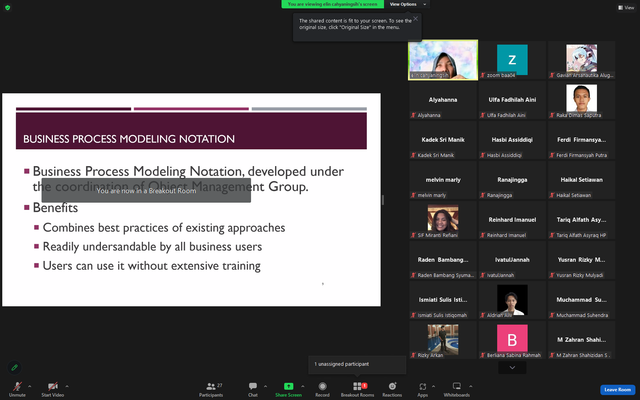Expand the arrow next to Whiteboards

tap(471, 386)
